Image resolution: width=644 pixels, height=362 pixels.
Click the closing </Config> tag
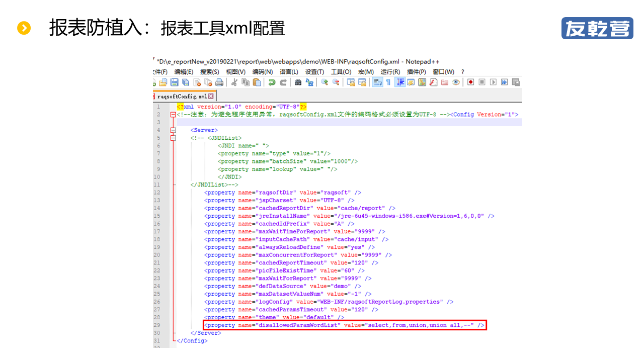coord(191,341)
